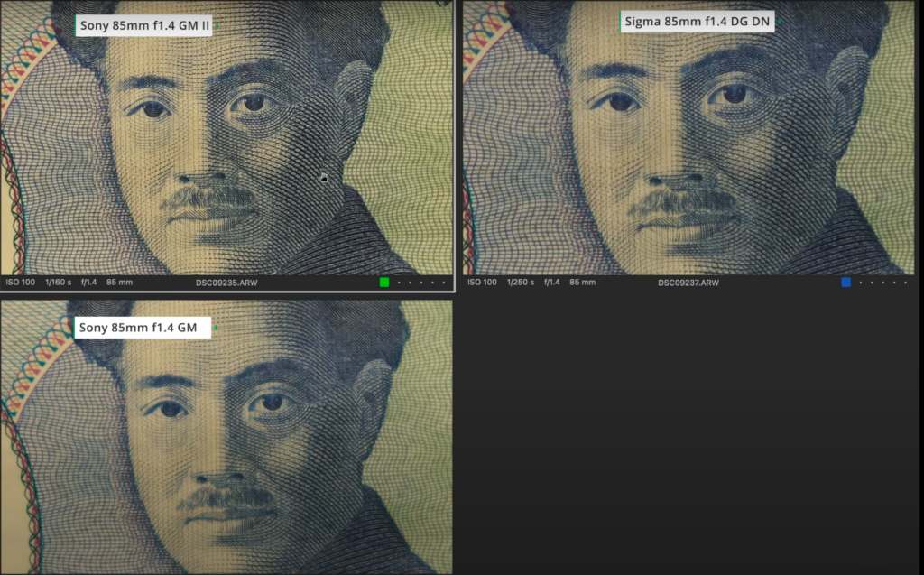Screen dimensions: 924x575
Task: Click the '1/250 s' shutter speed value
Action: 521,283
